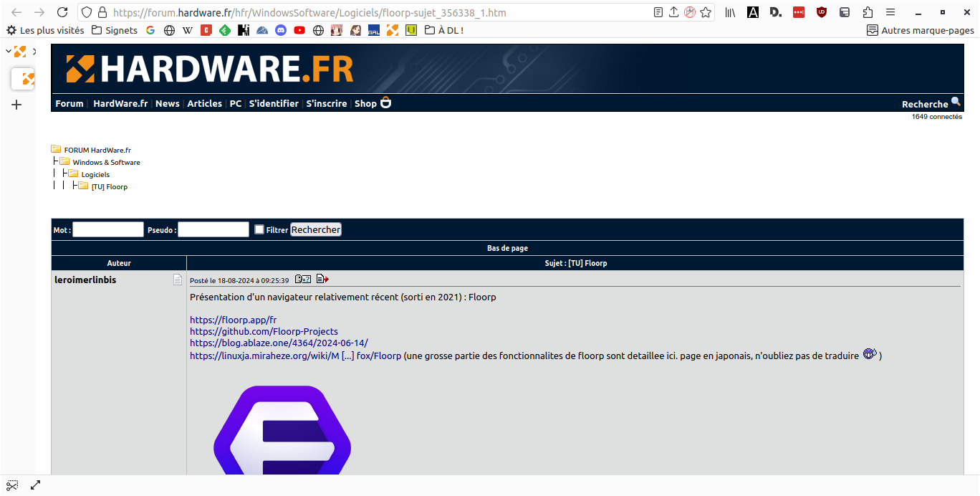Click the shopping bag icon beside Shop
Screen dimensions: 980x496
tap(385, 102)
